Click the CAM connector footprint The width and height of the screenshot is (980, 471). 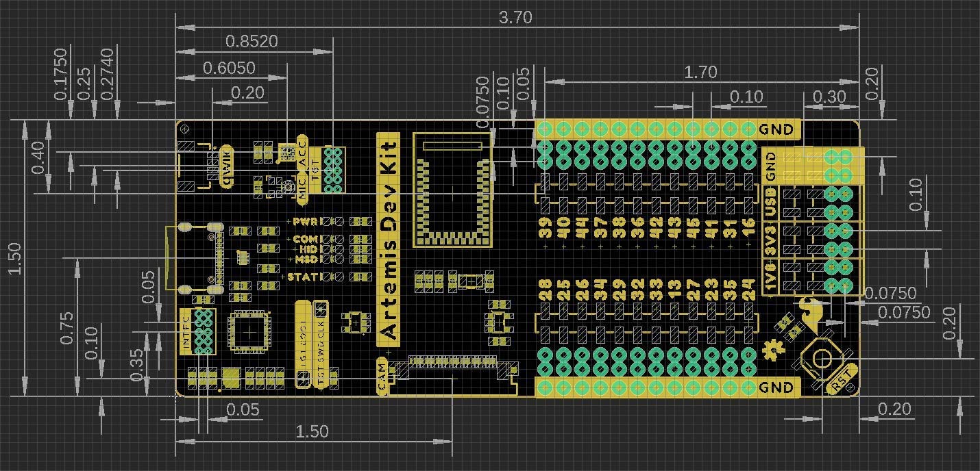[452, 366]
